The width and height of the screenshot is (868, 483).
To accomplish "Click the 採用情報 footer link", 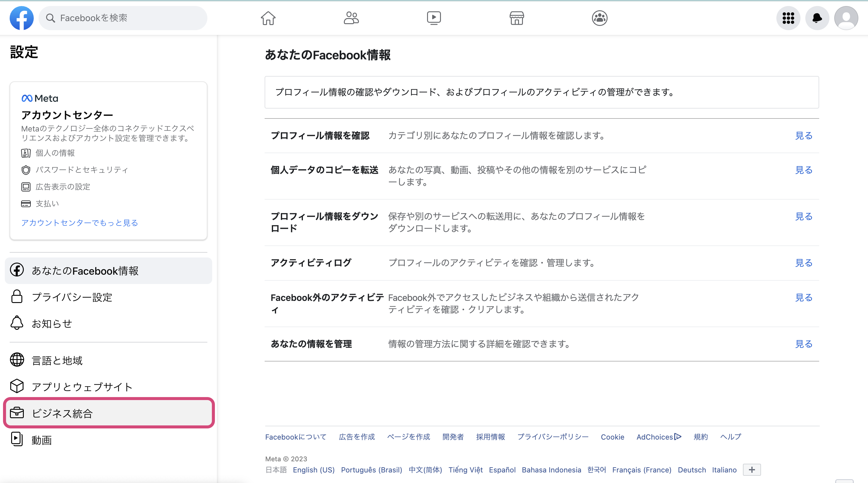I will (490, 437).
